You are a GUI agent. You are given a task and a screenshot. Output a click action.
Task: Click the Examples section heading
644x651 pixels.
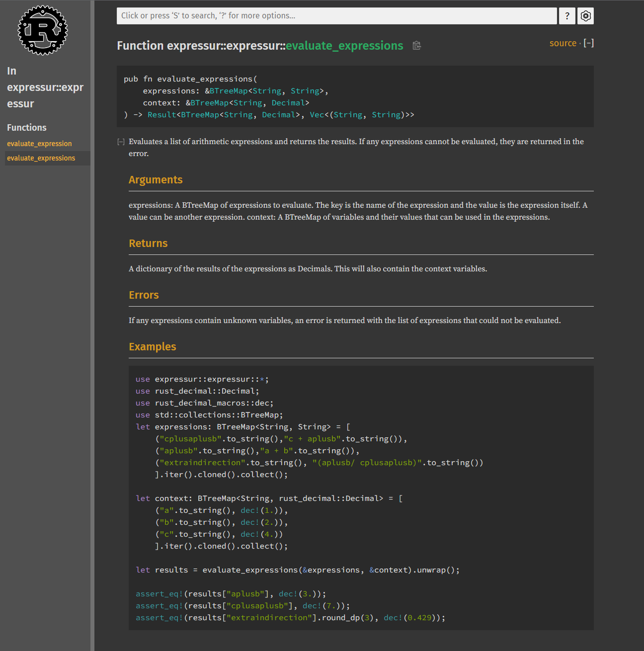[153, 347]
